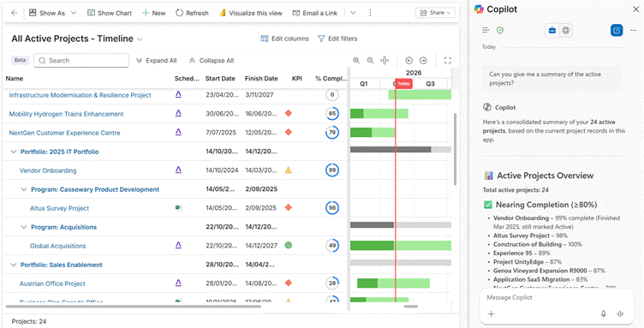Click the Today marker on the timeline
This screenshot has width=644, height=328.
click(403, 84)
